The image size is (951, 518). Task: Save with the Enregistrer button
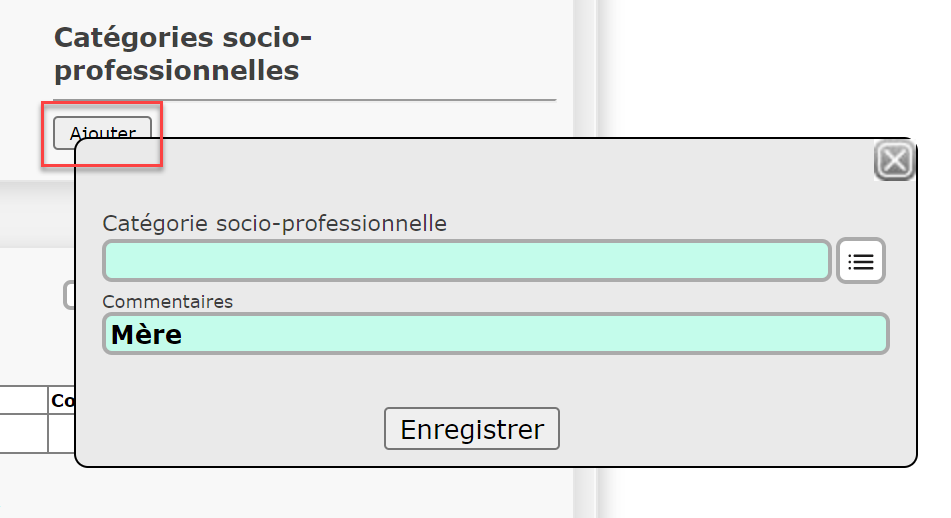[x=472, y=429]
